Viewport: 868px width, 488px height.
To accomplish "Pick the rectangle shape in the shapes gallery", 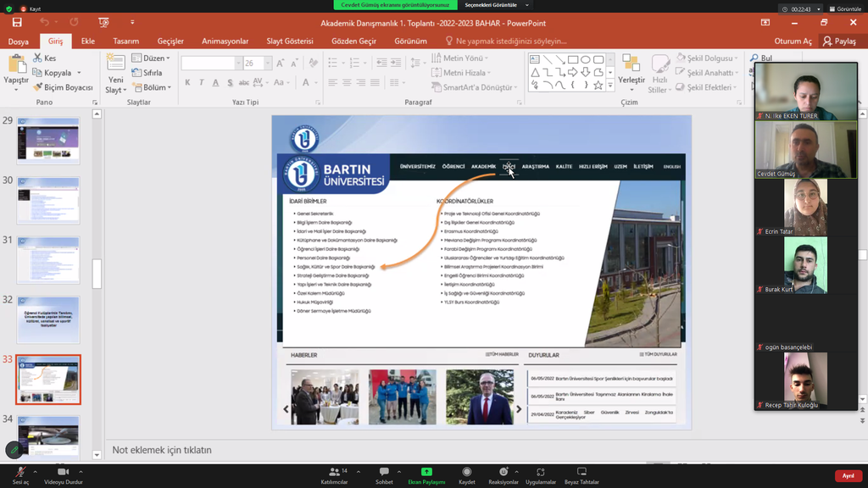I will coord(573,59).
